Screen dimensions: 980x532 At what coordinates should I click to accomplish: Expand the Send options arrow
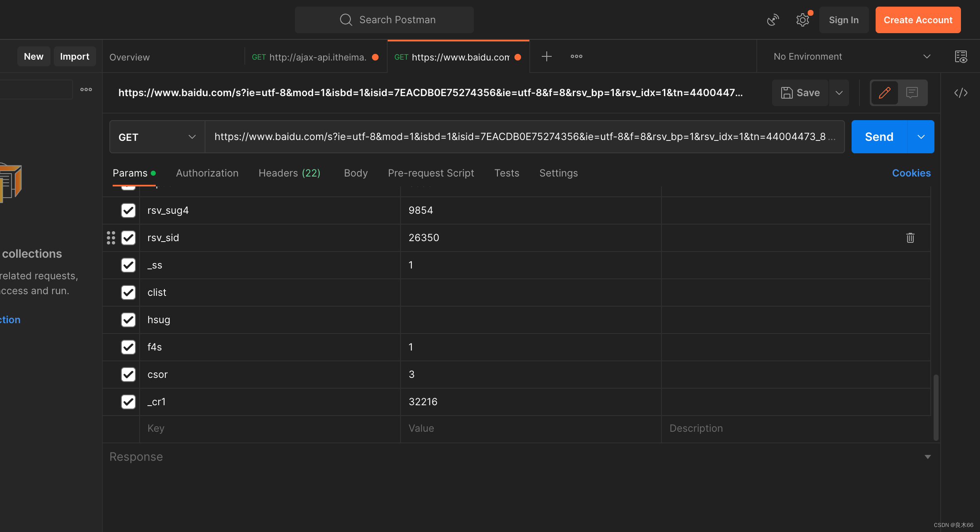point(921,137)
